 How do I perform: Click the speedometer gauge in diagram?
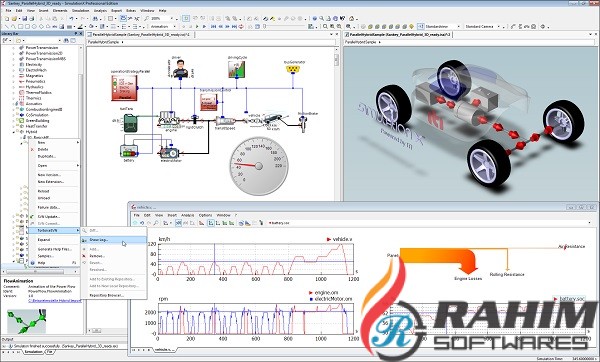pyautogui.click(x=259, y=166)
